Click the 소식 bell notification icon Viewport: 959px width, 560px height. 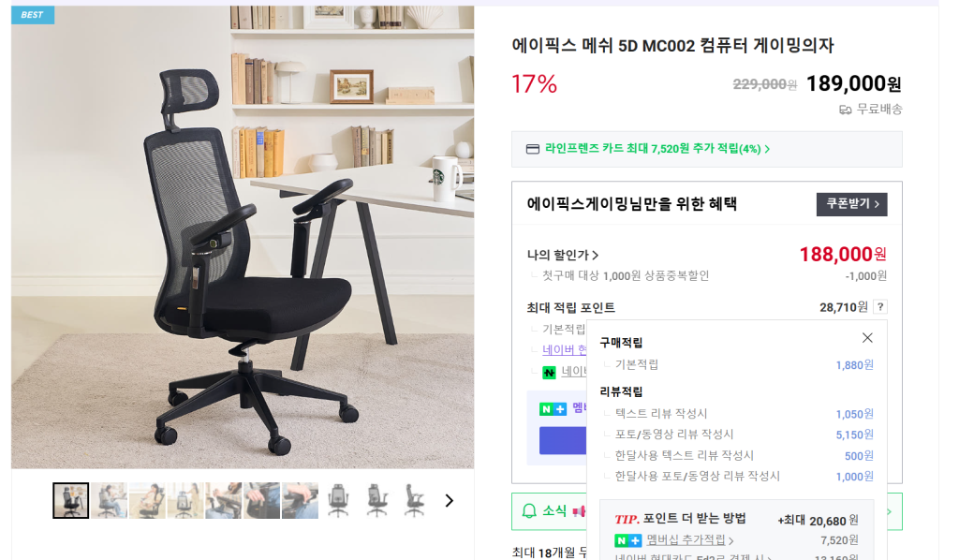tap(529, 510)
